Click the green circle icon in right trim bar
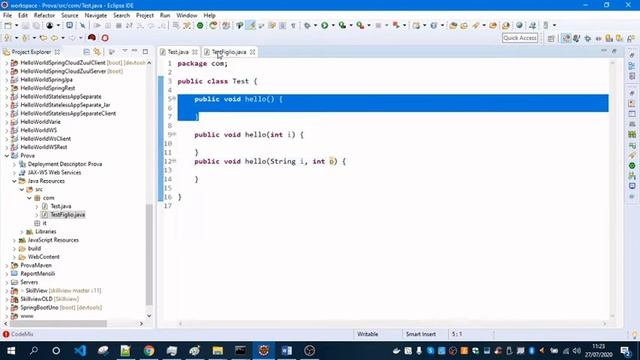640x360 pixels. 632,165
